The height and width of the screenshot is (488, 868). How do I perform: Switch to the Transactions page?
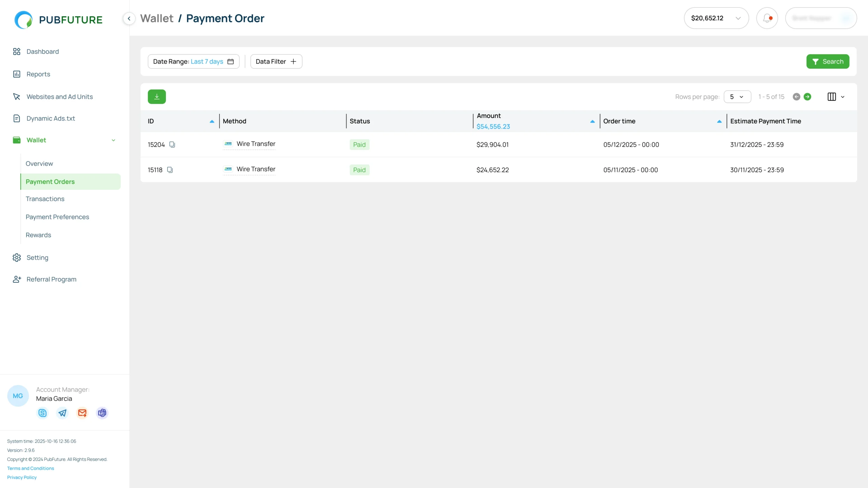(45, 199)
